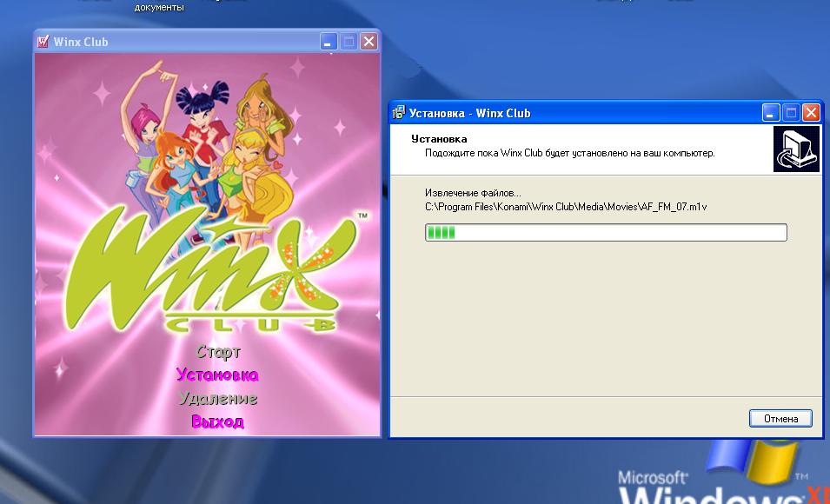The height and width of the screenshot is (504, 830).
Task: Click the 'Установка - Winx Club' title bar text
Action: [x=469, y=113]
